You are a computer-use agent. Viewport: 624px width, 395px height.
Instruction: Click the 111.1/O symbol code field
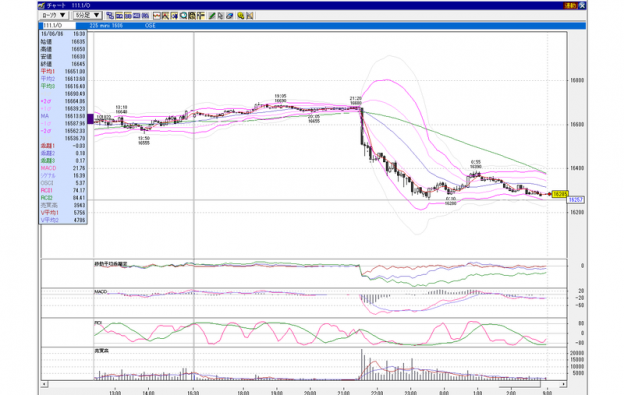click(x=58, y=25)
